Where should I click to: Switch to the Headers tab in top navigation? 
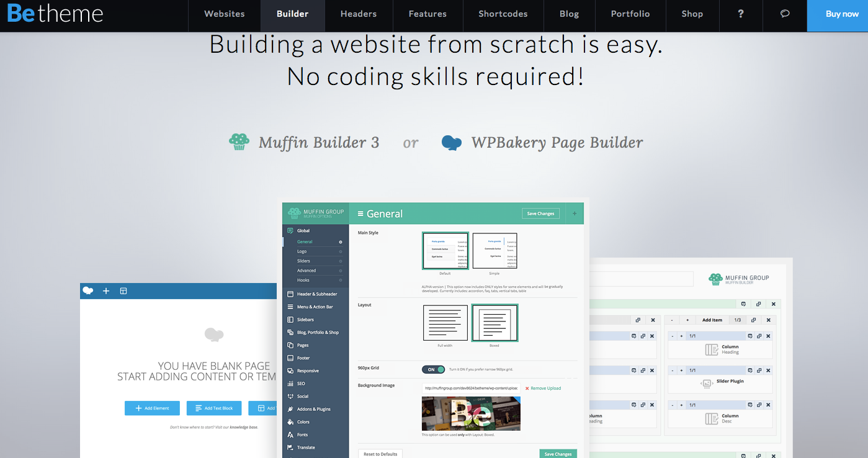(x=359, y=14)
